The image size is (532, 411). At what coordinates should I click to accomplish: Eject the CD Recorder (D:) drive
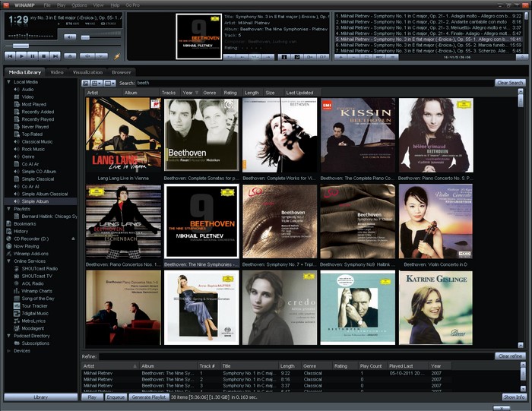point(73,239)
